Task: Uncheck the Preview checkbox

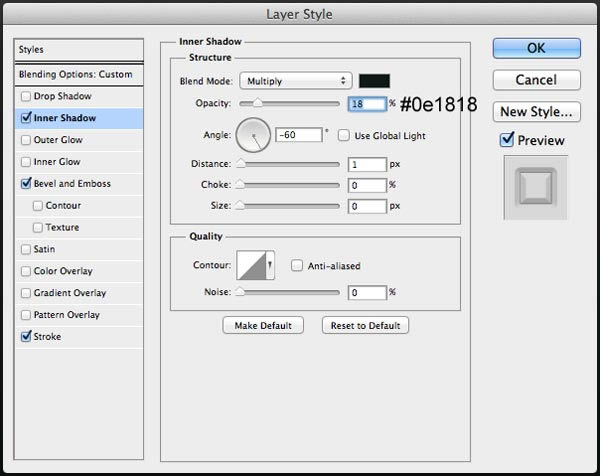Action: 507,140
